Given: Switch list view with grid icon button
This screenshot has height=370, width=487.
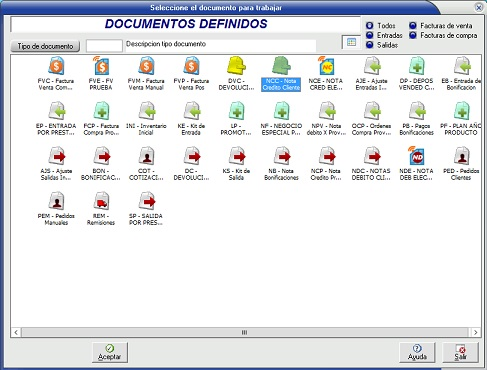Looking at the screenshot, I should coord(351,42).
